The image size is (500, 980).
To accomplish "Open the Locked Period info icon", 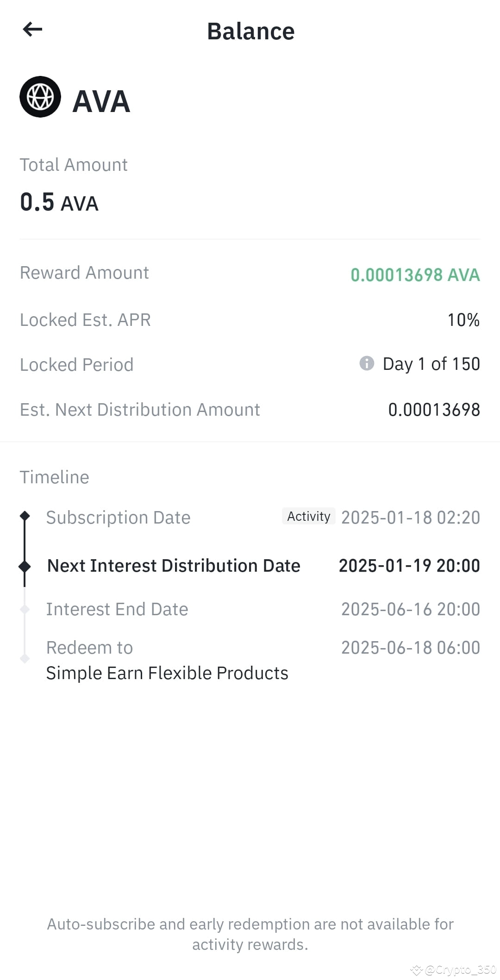I will pos(367,363).
